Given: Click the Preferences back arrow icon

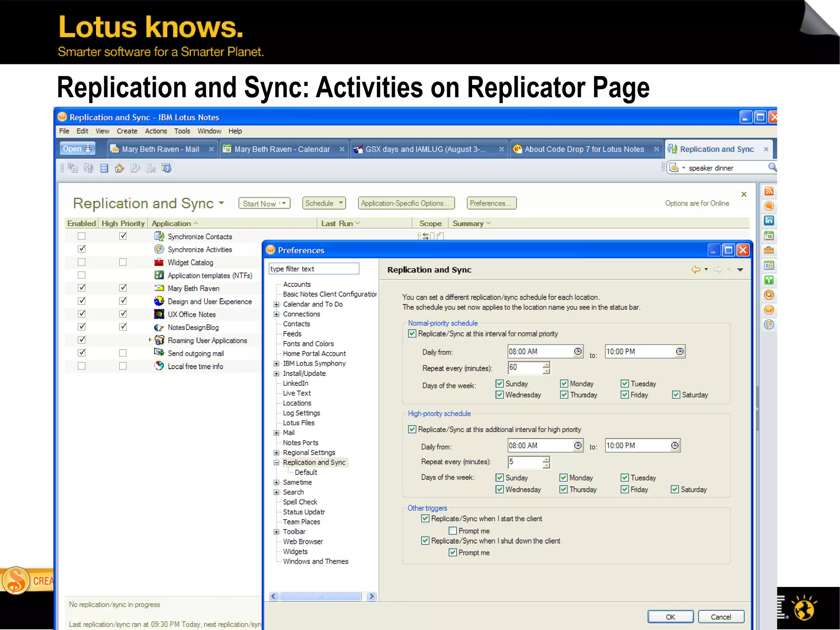Looking at the screenshot, I should pos(696,270).
